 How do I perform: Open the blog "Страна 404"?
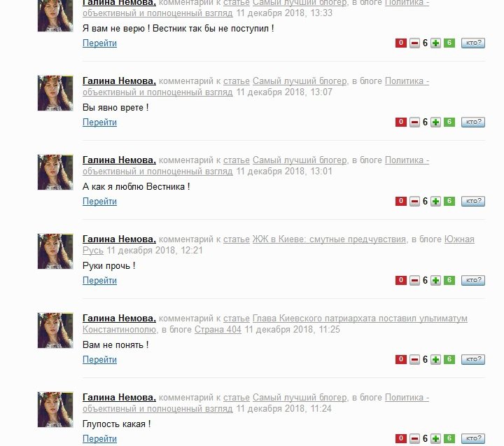point(218,330)
